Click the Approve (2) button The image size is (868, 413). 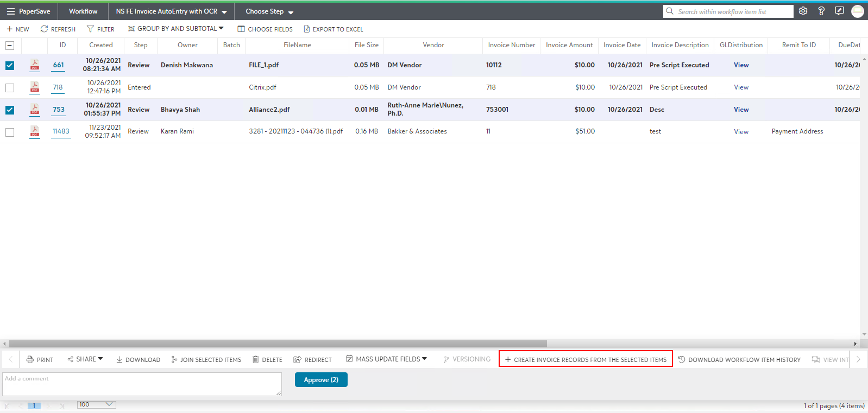(321, 380)
